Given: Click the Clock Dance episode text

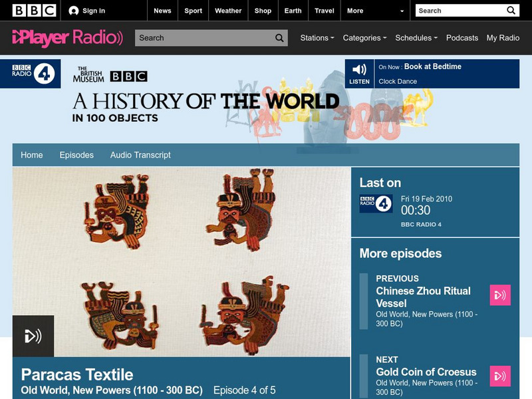Looking at the screenshot, I should tap(398, 81).
